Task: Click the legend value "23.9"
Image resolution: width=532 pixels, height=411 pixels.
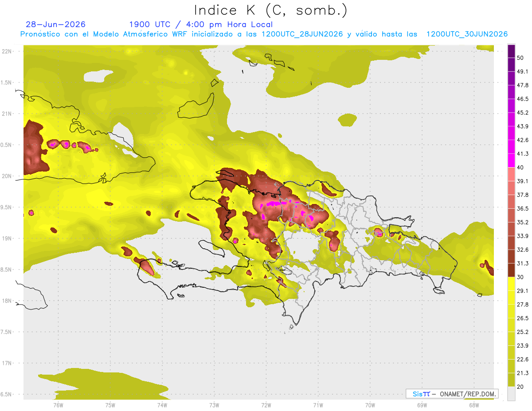Action: coord(523,345)
